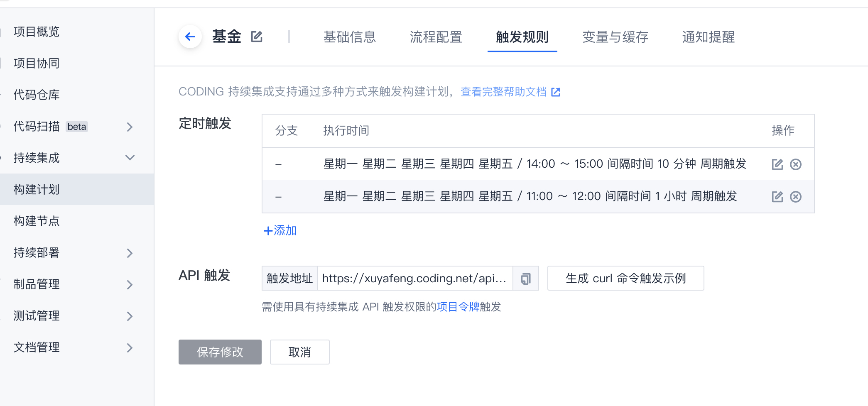Remove the 11:00 ~ 12:00 schedule row
This screenshot has height=406, width=868.
tap(795, 196)
